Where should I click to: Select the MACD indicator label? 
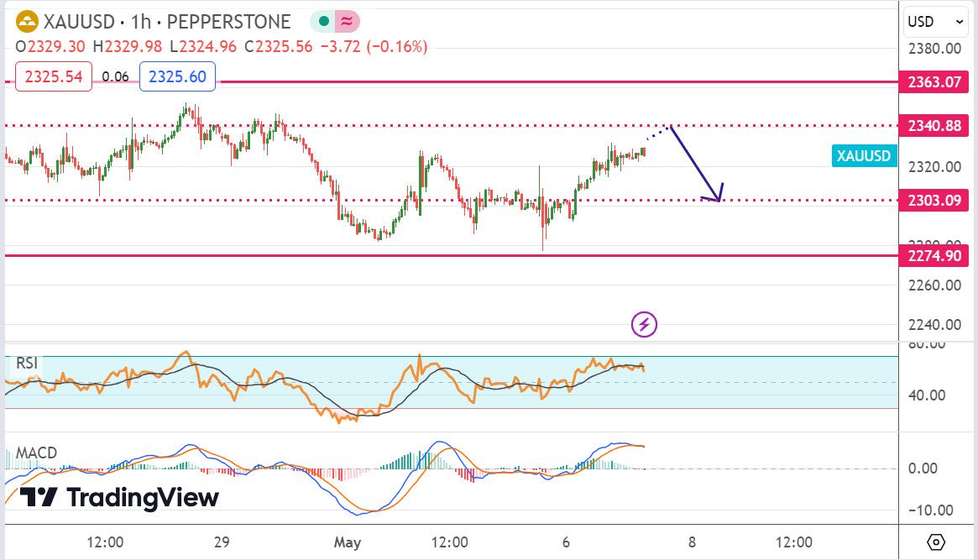[35, 453]
